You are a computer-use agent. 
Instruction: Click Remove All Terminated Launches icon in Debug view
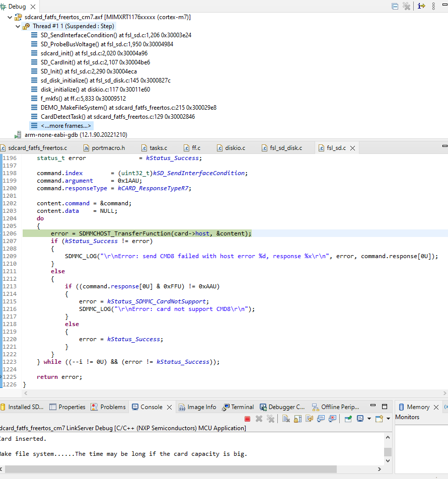click(x=406, y=6)
